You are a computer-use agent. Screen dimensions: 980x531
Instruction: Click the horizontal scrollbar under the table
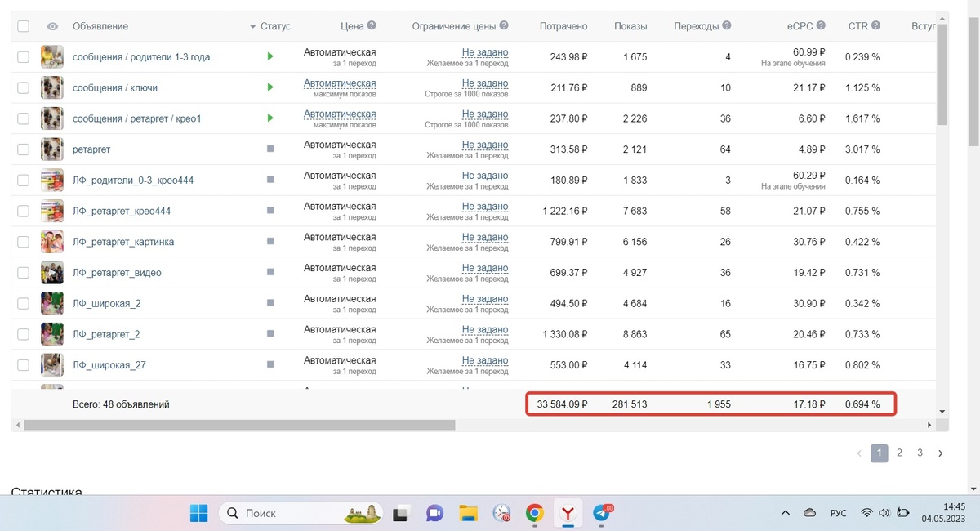click(x=239, y=425)
